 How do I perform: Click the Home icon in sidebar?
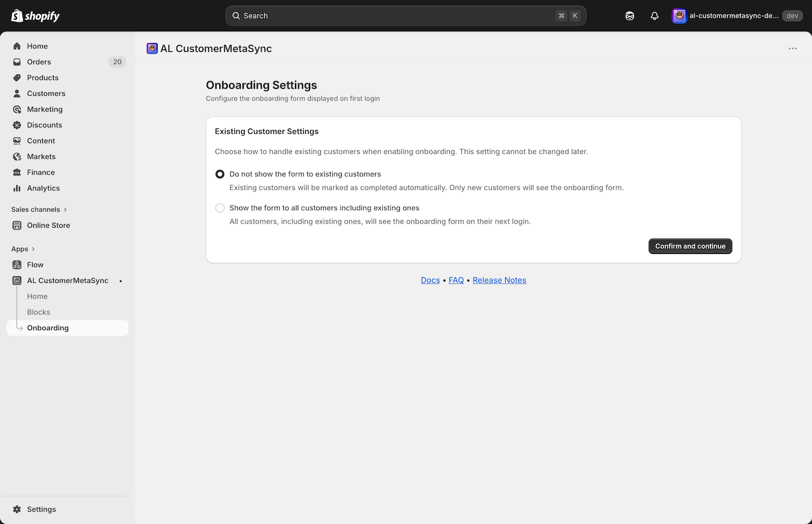click(17, 46)
